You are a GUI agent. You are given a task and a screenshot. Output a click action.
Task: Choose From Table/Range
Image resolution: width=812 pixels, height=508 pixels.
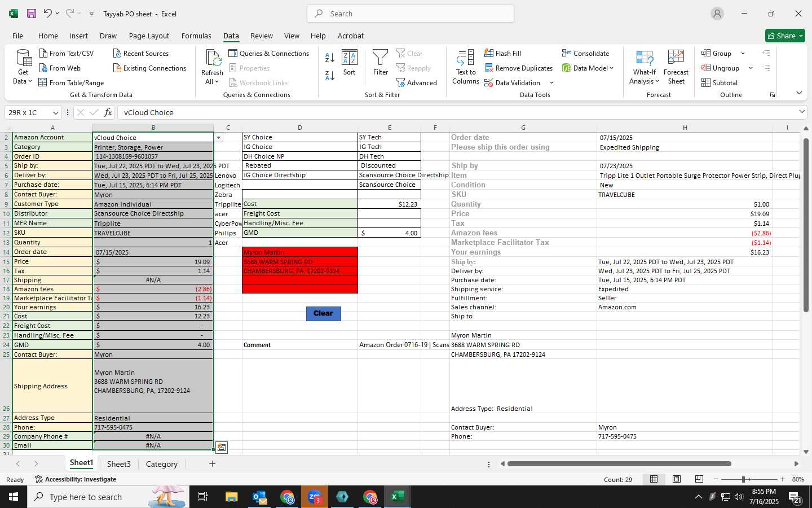point(71,82)
